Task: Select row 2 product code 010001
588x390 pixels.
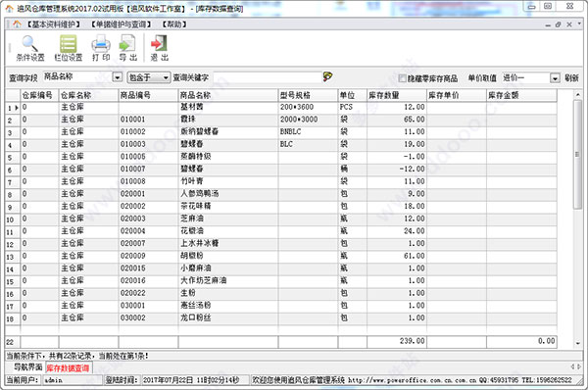Action: (132, 120)
